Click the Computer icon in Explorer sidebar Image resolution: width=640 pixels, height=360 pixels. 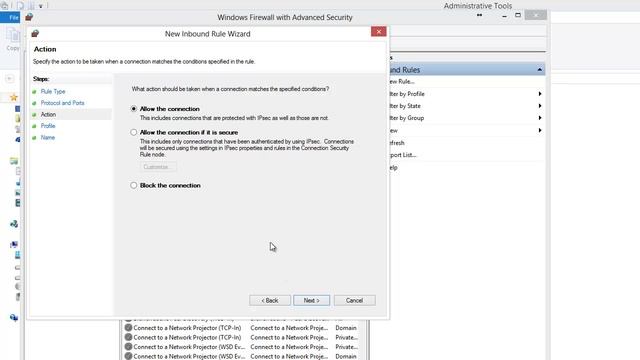coord(14,244)
